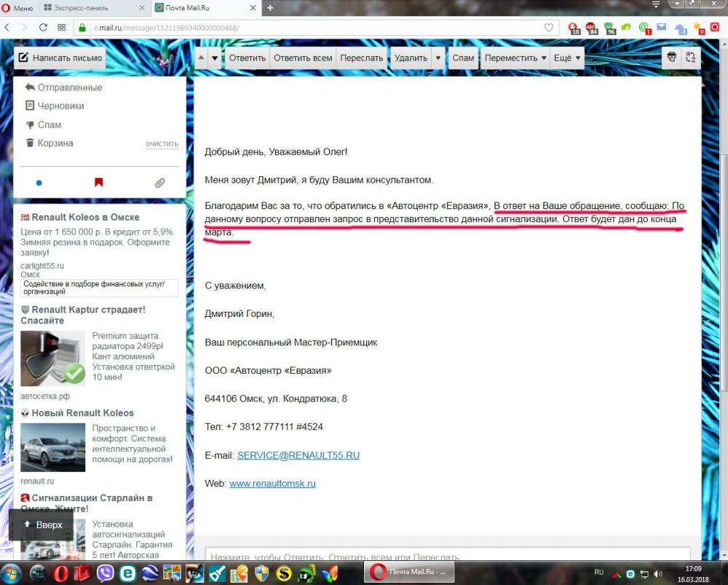Forward the email with Переслать
The height and width of the screenshot is (585, 728).
click(362, 58)
